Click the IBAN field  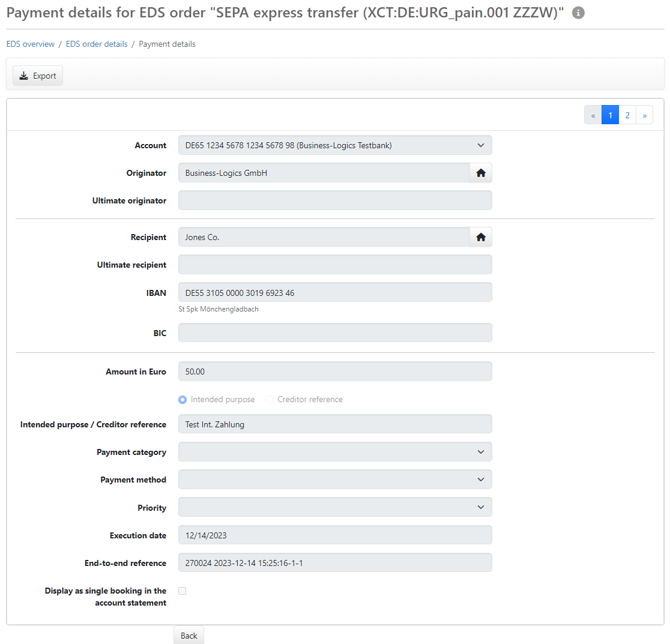[335, 292]
